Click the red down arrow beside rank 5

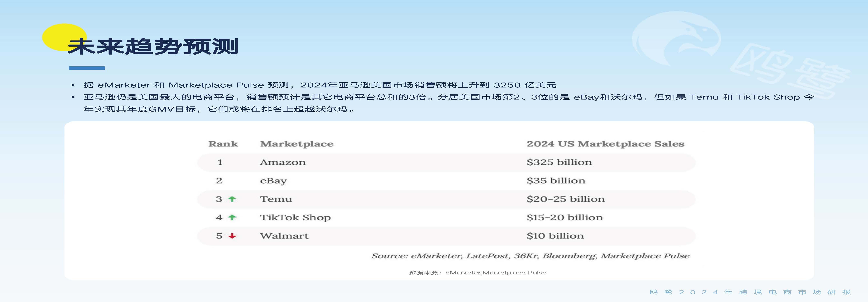232,236
